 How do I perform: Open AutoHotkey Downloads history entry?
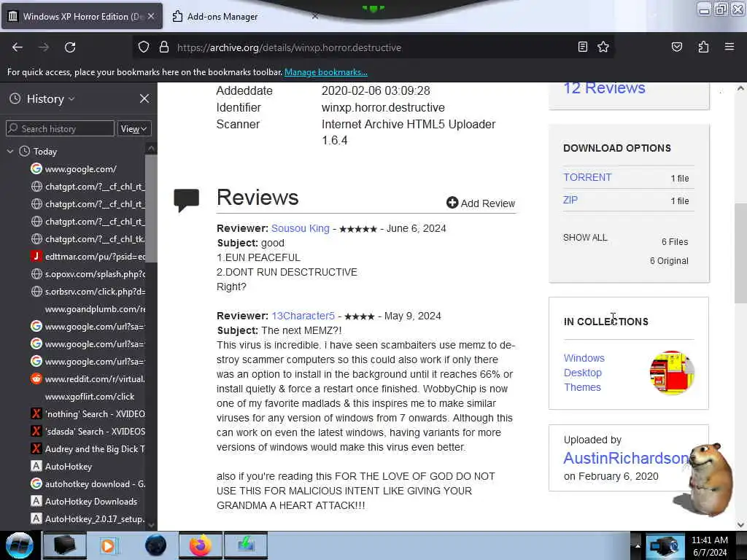84,502
